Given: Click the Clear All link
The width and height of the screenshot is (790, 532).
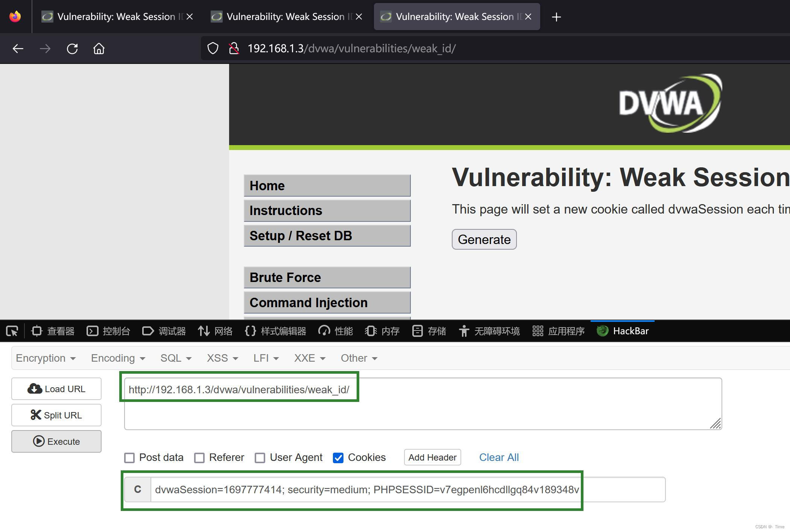Looking at the screenshot, I should pos(498,457).
